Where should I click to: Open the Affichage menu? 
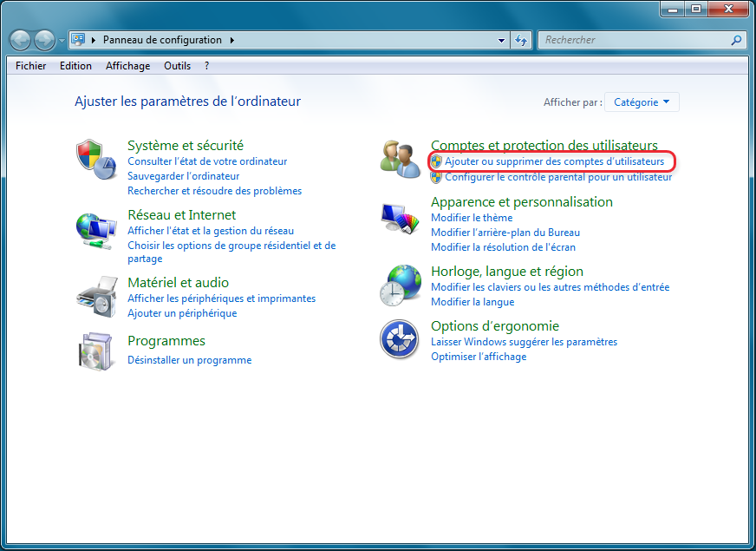[x=127, y=66]
